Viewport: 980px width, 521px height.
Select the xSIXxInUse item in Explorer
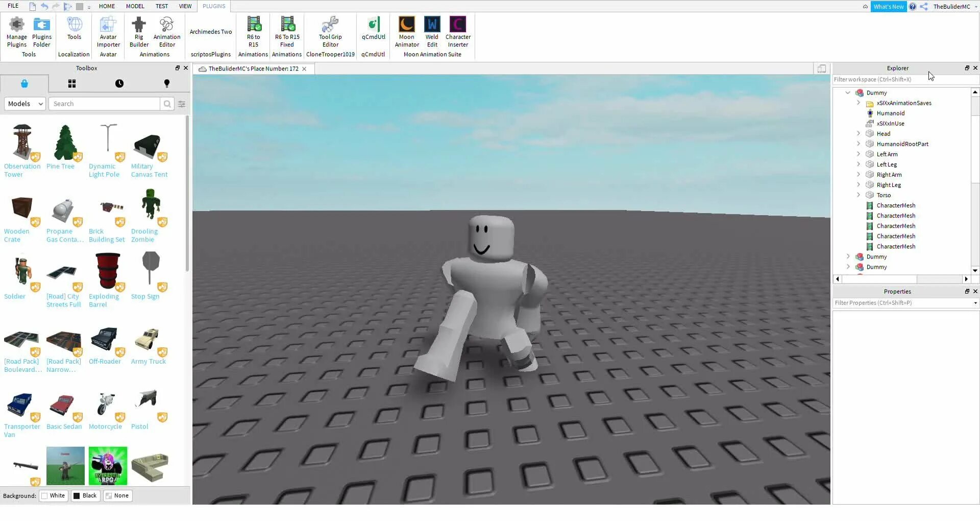(891, 124)
